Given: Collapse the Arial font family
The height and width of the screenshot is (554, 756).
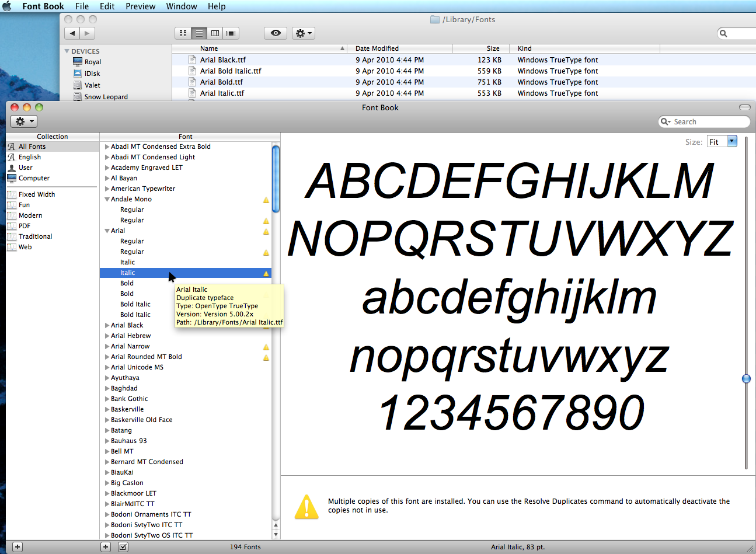Looking at the screenshot, I should pos(107,231).
